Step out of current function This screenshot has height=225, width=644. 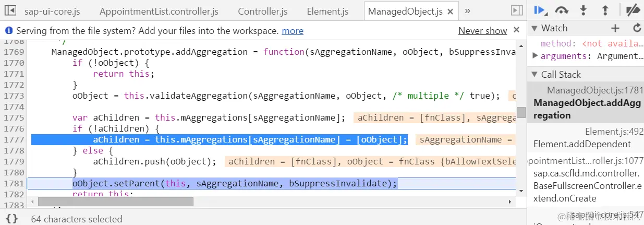(605, 10)
